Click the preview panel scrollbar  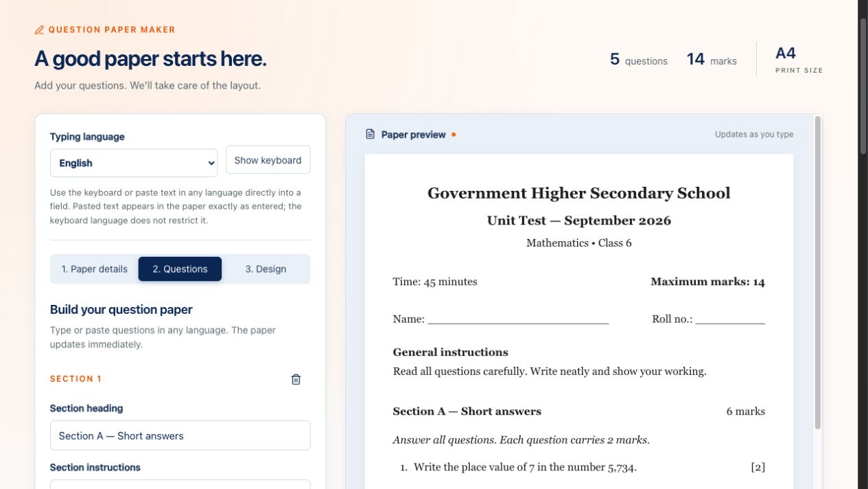817,273
